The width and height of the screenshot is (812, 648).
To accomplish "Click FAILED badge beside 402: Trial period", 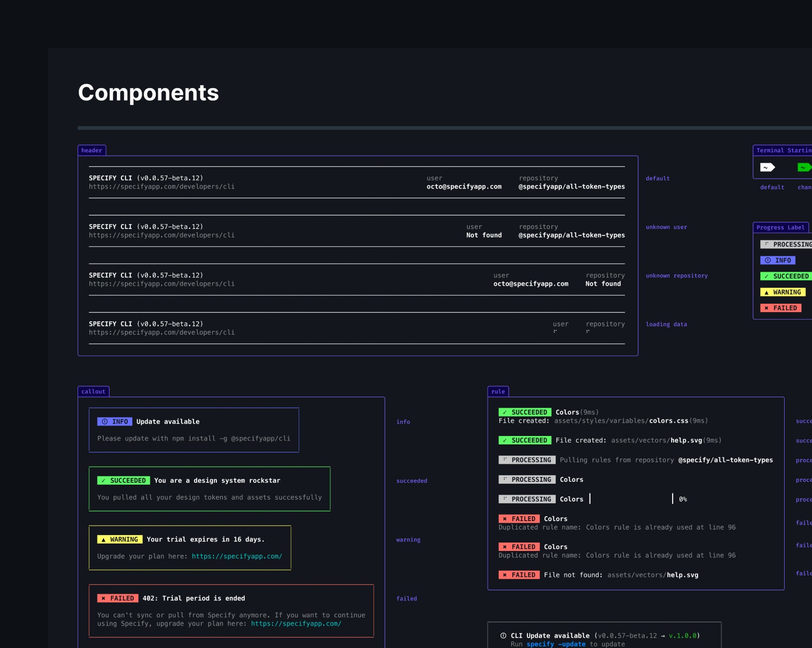I will pos(118,598).
